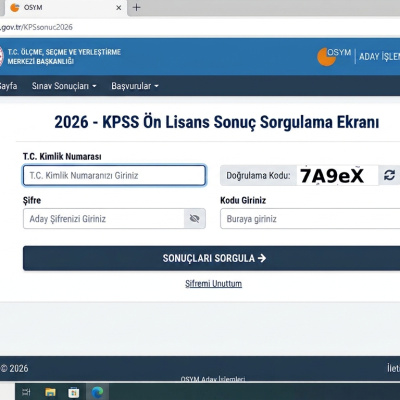Click the page title KPSS Ön Lisans Sonuç Sorgulama

click(x=217, y=122)
